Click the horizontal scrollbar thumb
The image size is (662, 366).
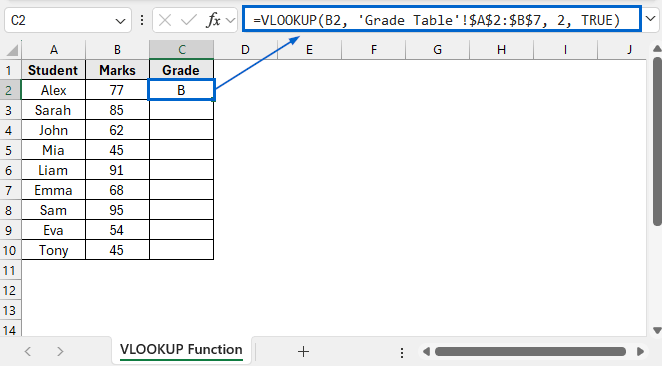pyautogui.click(x=530, y=351)
